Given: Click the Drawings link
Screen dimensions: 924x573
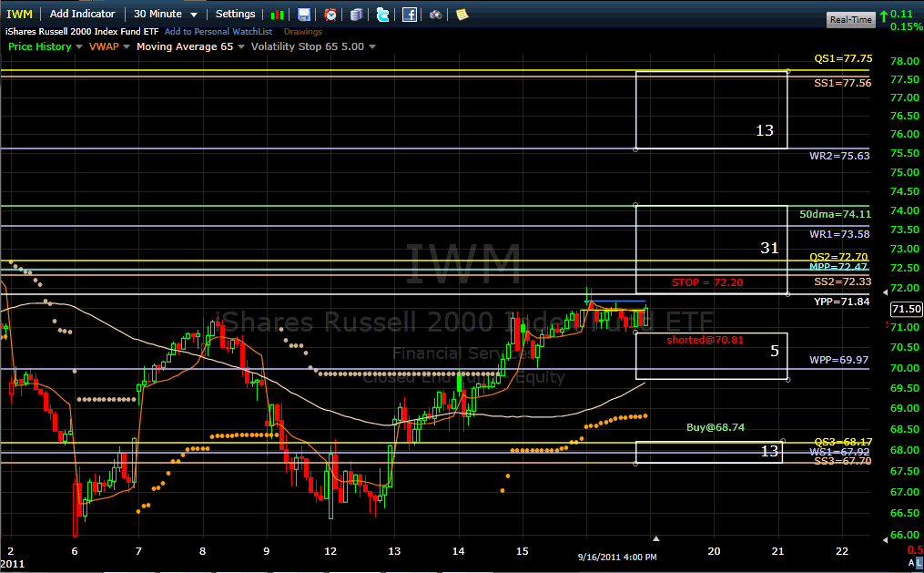Looking at the screenshot, I should (x=302, y=32).
